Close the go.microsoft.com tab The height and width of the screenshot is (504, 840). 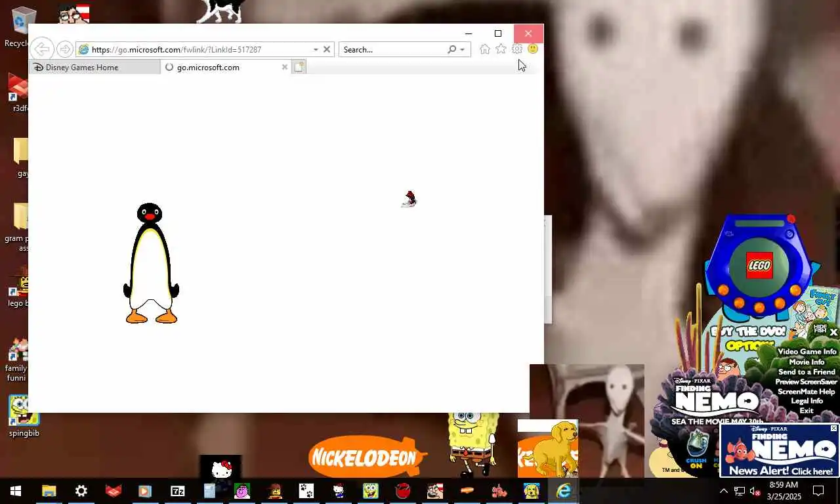click(x=285, y=67)
